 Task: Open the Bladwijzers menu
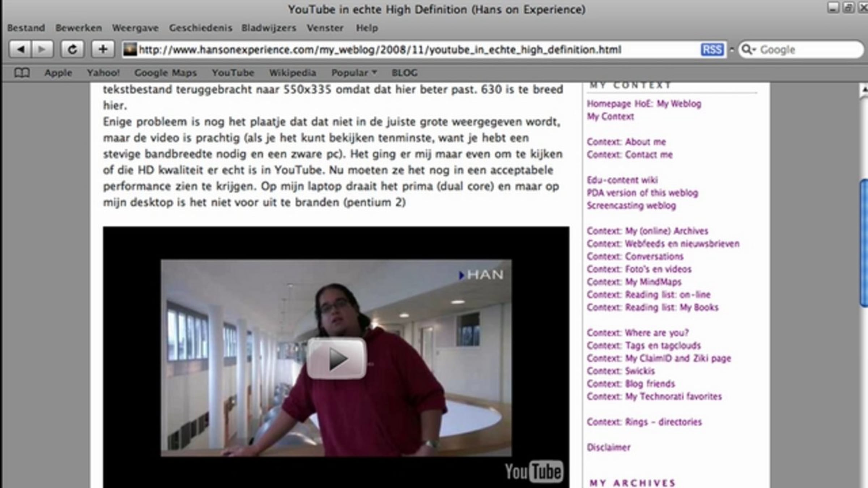[269, 28]
